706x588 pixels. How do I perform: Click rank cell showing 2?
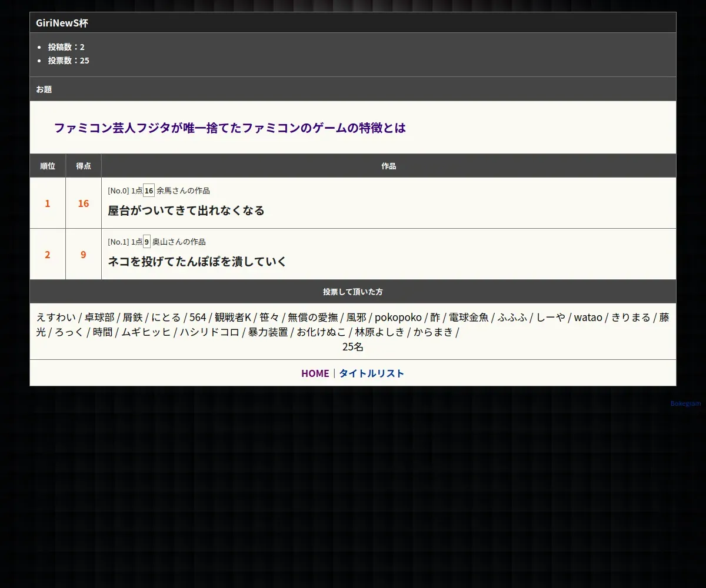tap(48, 255)
